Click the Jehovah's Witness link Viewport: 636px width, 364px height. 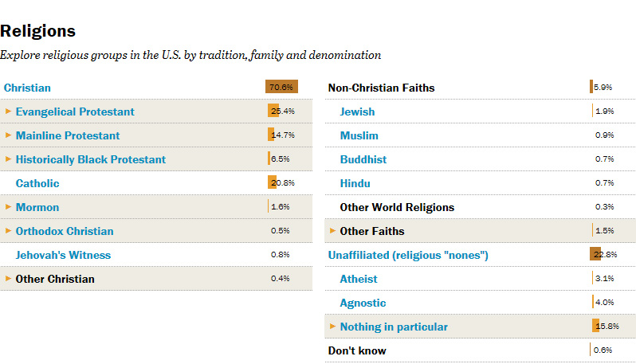(x=63, y=255)
